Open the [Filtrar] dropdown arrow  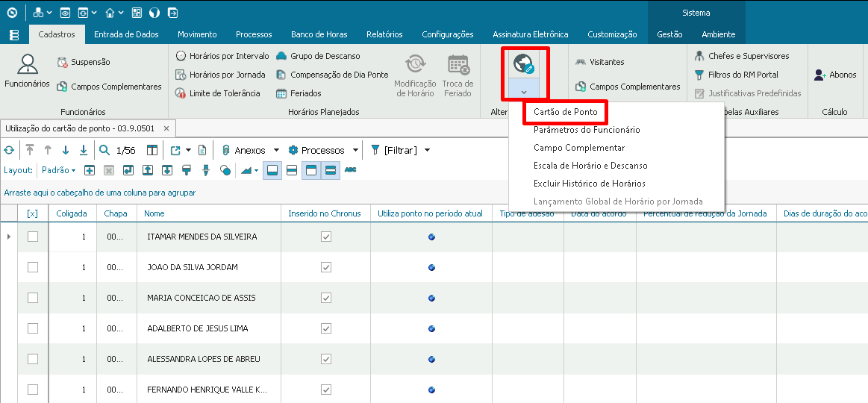pyautogui.click(x=427, y=150)
